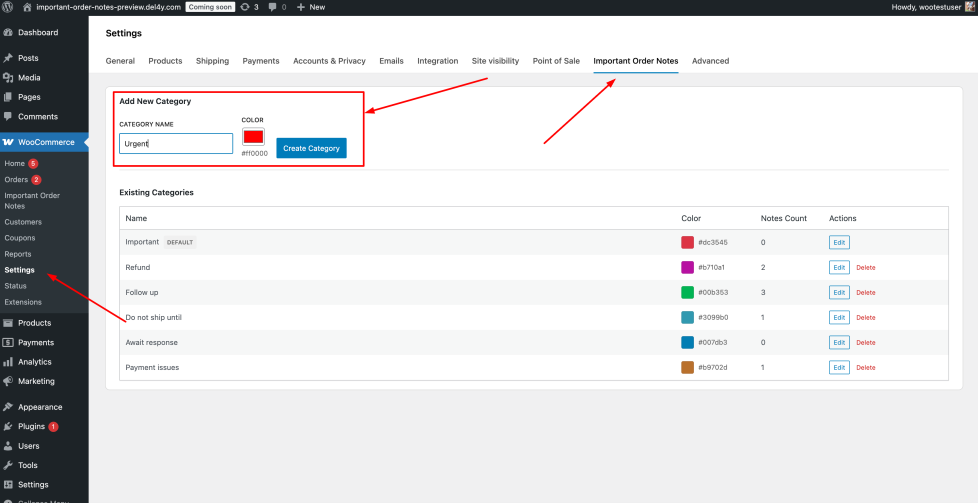Switch to the Shipping settings tab

[x=212, y=61]
